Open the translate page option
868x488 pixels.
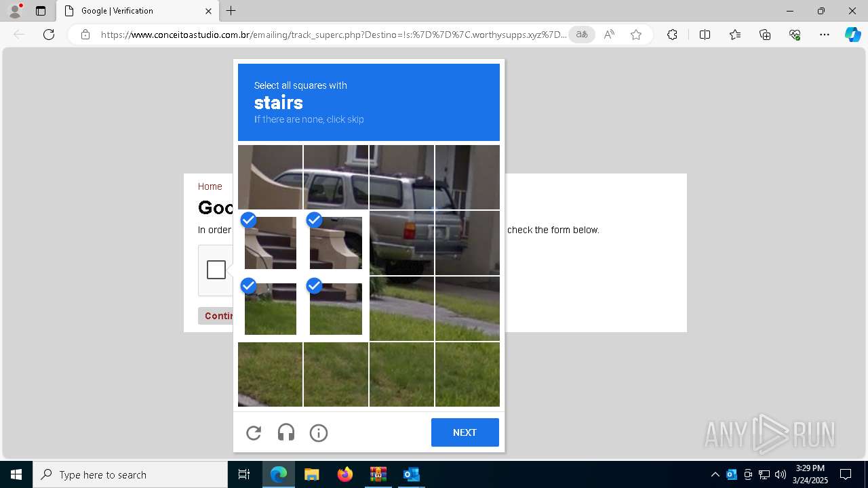582,35
